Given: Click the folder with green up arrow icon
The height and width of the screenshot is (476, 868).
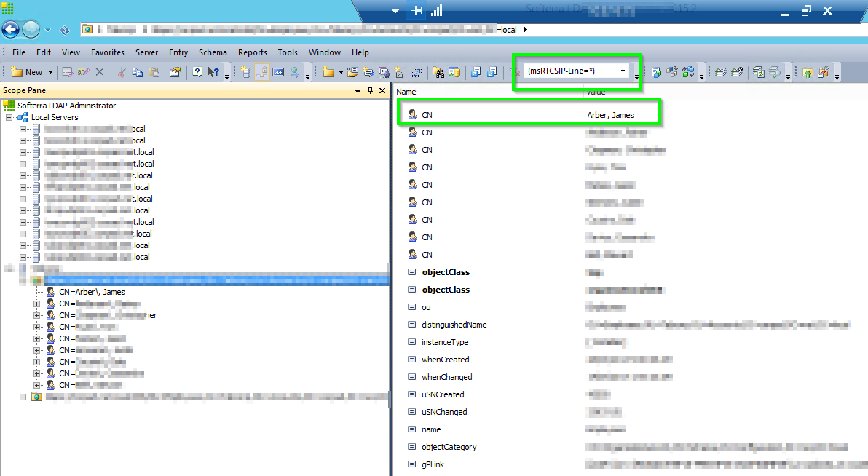Looking at the screenshot, I should 808,72.
